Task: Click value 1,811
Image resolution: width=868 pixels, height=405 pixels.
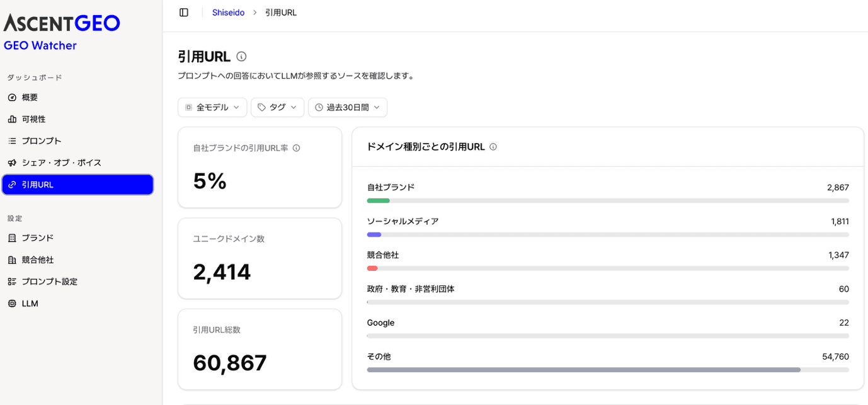Action: pos(840,222)
